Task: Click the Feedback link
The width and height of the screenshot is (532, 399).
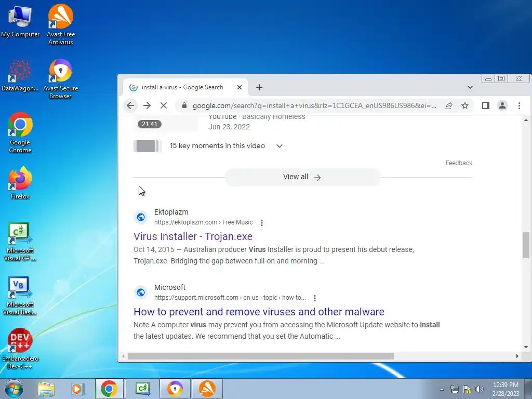Action: [x=459, y=163]
